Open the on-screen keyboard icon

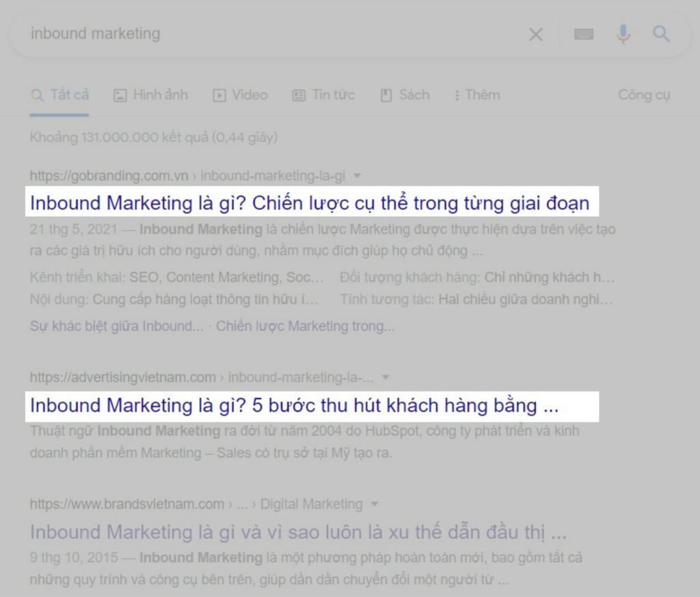(583, 34)
